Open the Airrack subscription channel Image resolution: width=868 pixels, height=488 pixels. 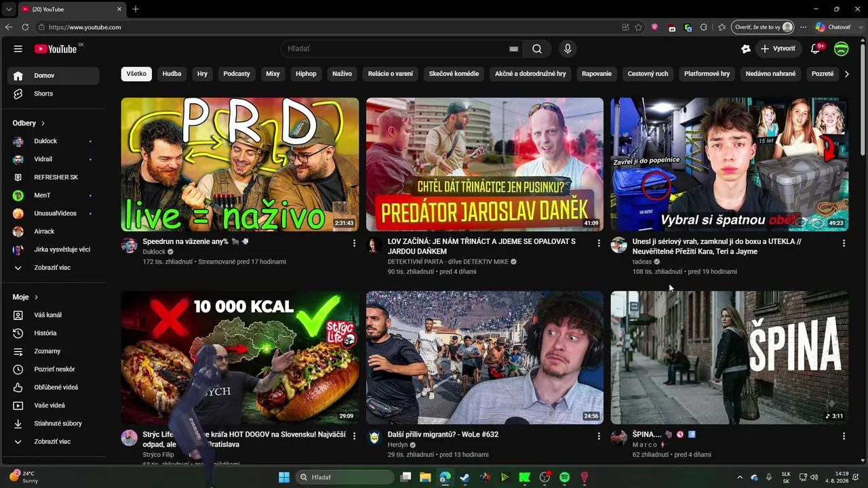[x=53, y=231]
